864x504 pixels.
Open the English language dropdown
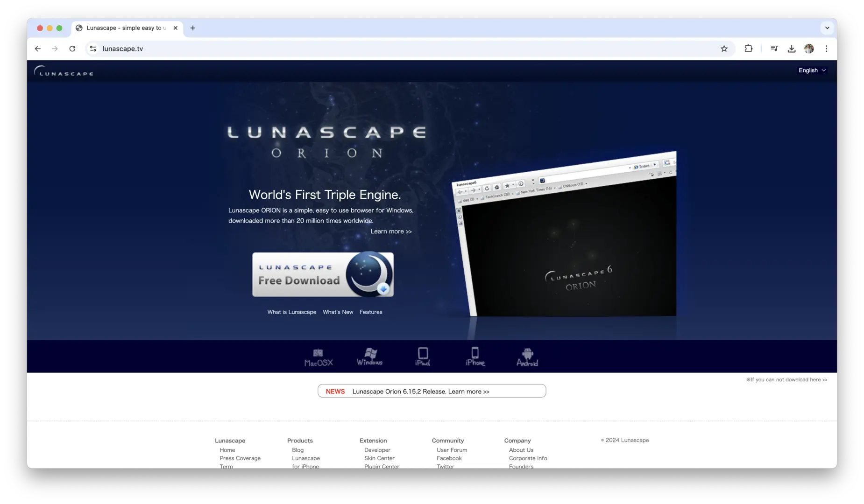pyautogui.click(x=812, y=70)
